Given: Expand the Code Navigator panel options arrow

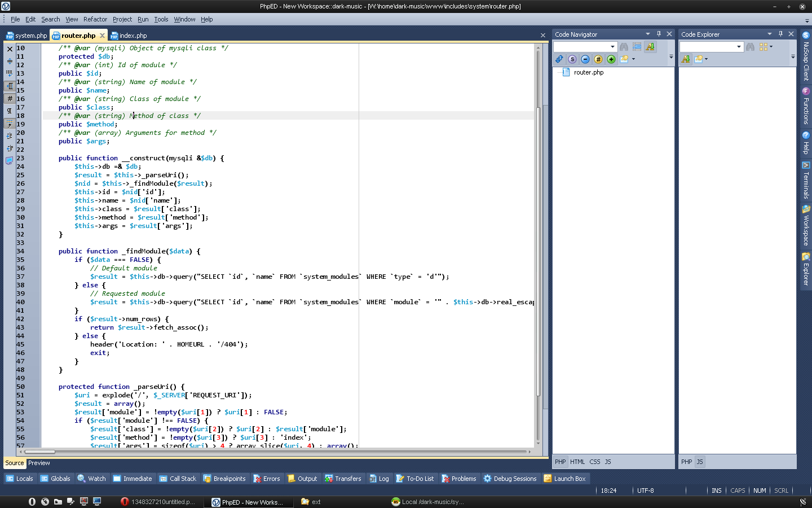Looking at the screenshot, I should point(648,34).
